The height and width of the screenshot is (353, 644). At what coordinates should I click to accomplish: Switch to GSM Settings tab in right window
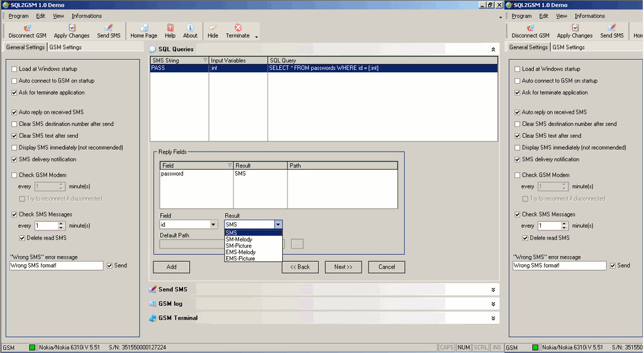click(x=569, y=47)
